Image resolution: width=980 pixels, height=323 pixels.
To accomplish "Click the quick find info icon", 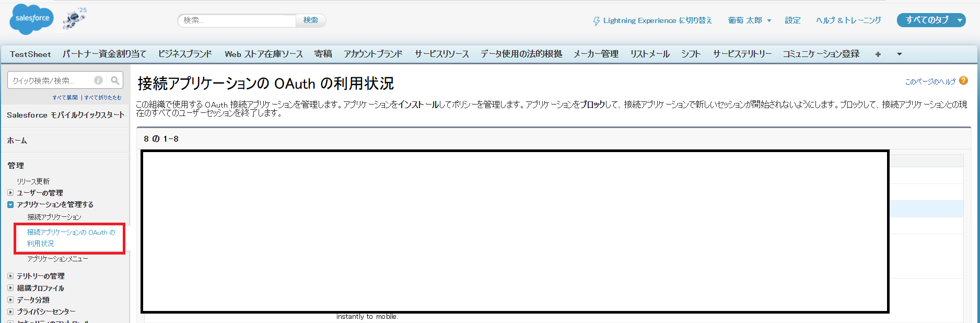I will pos(98,80).
